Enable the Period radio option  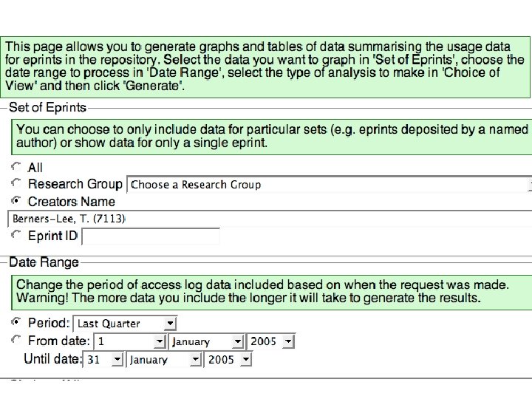16,323
